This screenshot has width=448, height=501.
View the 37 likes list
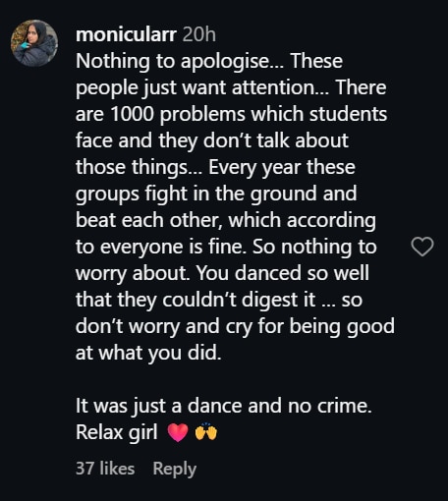[x=105, y=469]
